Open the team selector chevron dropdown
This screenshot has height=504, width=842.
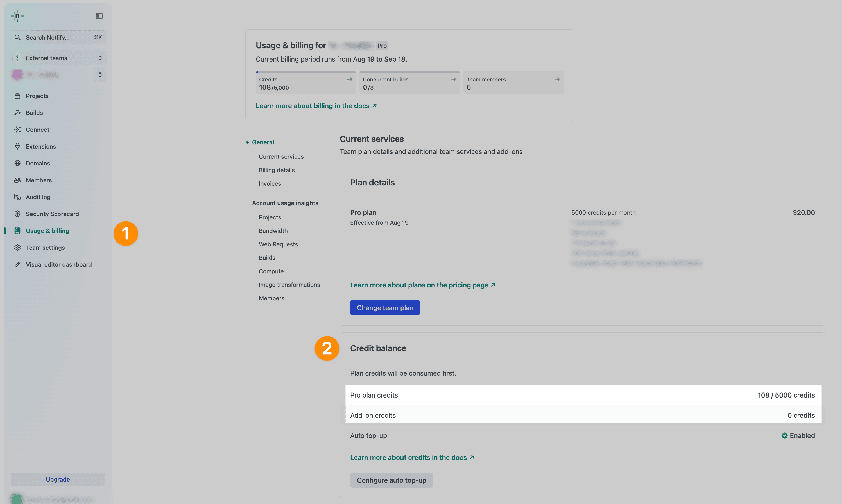100,75
